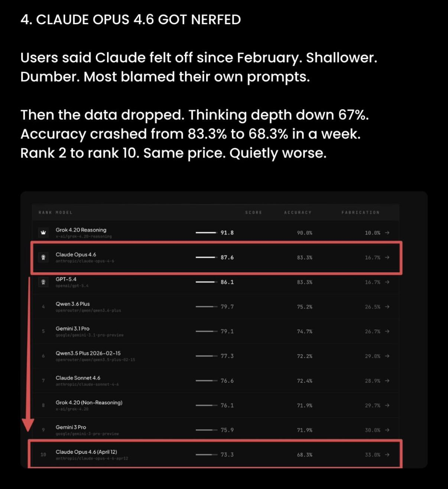Click the medal icon next to Claude Opus 4.6

coord(43,257)
